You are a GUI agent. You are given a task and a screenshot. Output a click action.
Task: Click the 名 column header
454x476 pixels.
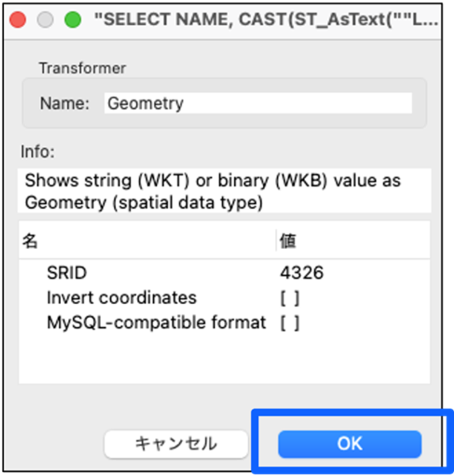(x=30, y=241)
